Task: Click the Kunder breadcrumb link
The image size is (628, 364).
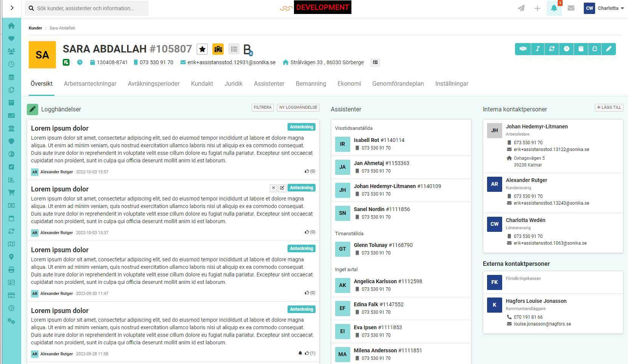Action: (x=35, y=28)
